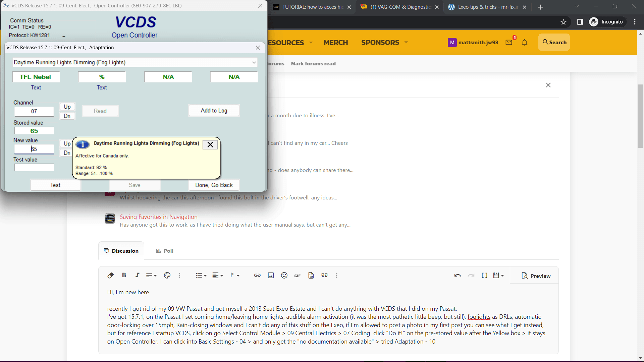Open the forum inbox envelope

pyautogui.click(x=509, y=42)
